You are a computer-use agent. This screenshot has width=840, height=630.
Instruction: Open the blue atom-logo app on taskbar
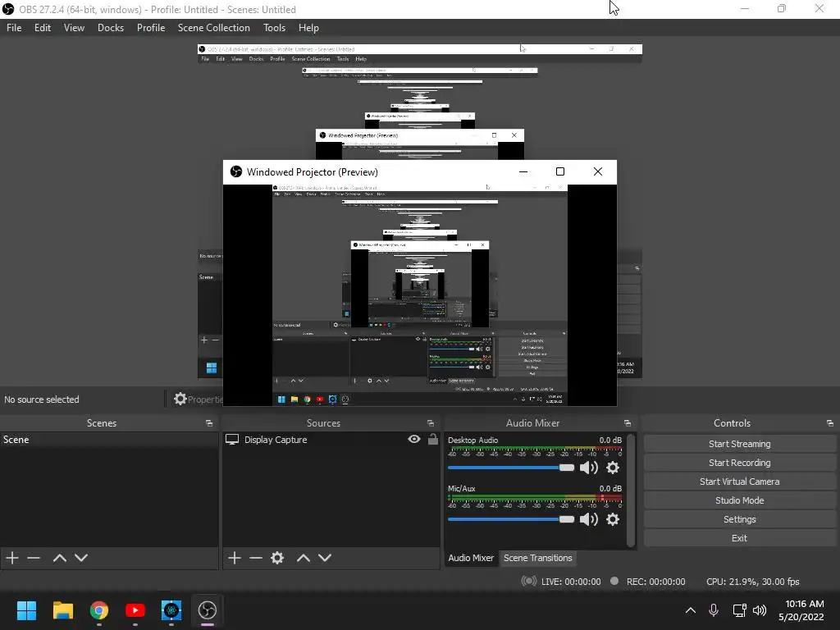pyautogui.click(x=171, y=610)
